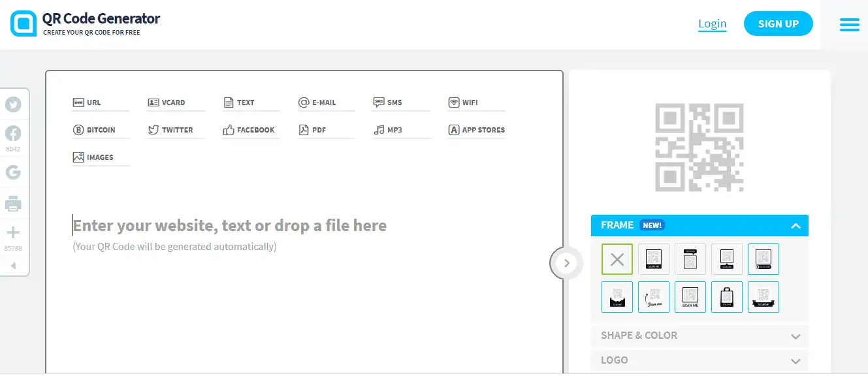The image size is (868, 376).
Task: Click the plus more-sharing icon
Action: pos(13,233)
